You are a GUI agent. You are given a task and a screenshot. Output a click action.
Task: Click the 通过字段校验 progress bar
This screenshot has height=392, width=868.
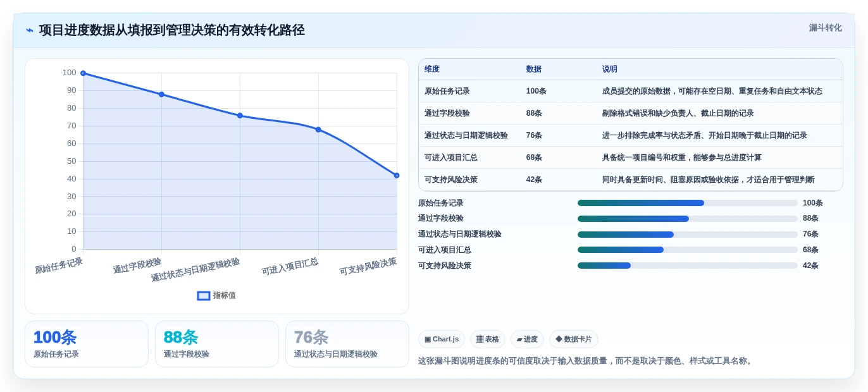[x=687, y=219]
